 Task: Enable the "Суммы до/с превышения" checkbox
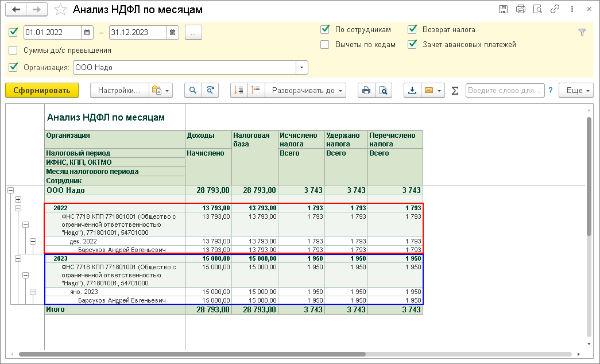click(x=14, y=50)
